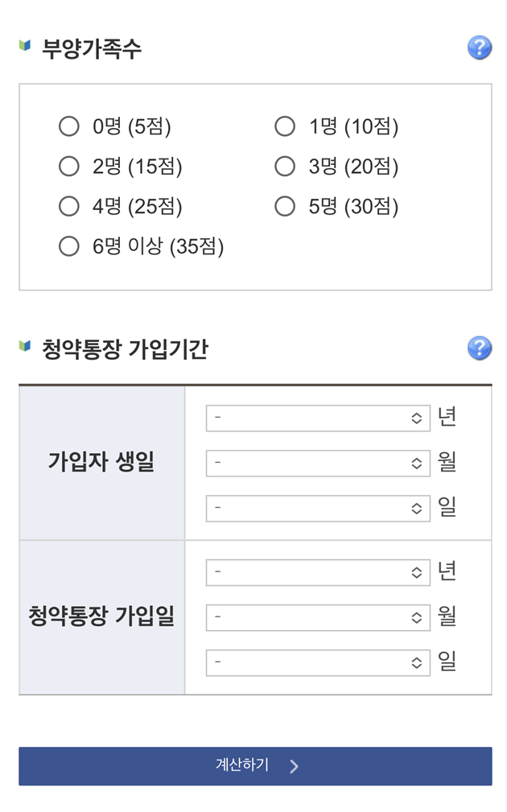Viewport: 507px width, 812px height.
Task: Click the bookmark icon beside 부양가족수
Action: 25,47
